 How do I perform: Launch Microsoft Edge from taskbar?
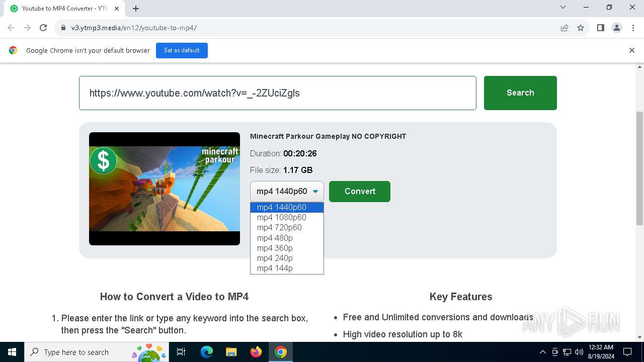(x=207, y=352)
